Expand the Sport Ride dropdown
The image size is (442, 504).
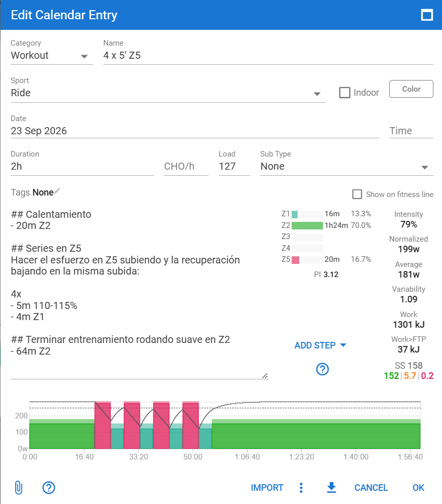[168, 93]
